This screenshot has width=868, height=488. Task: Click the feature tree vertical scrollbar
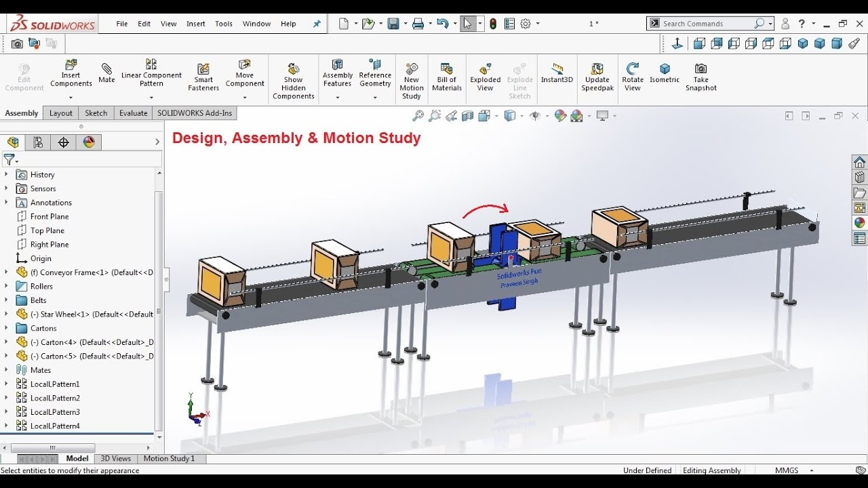(159, 311)
